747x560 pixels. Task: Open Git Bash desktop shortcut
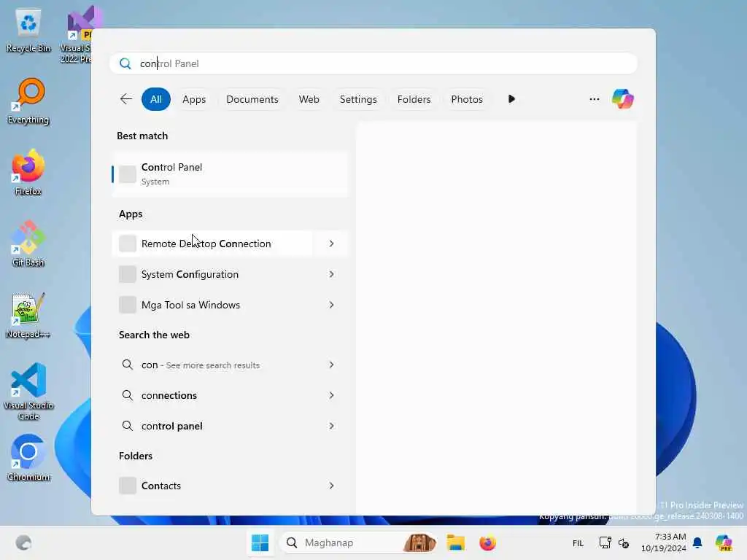28,244
